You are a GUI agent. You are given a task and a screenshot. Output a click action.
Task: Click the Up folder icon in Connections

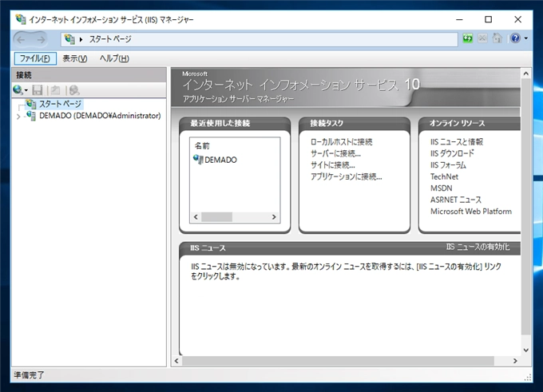pos(55,90)
